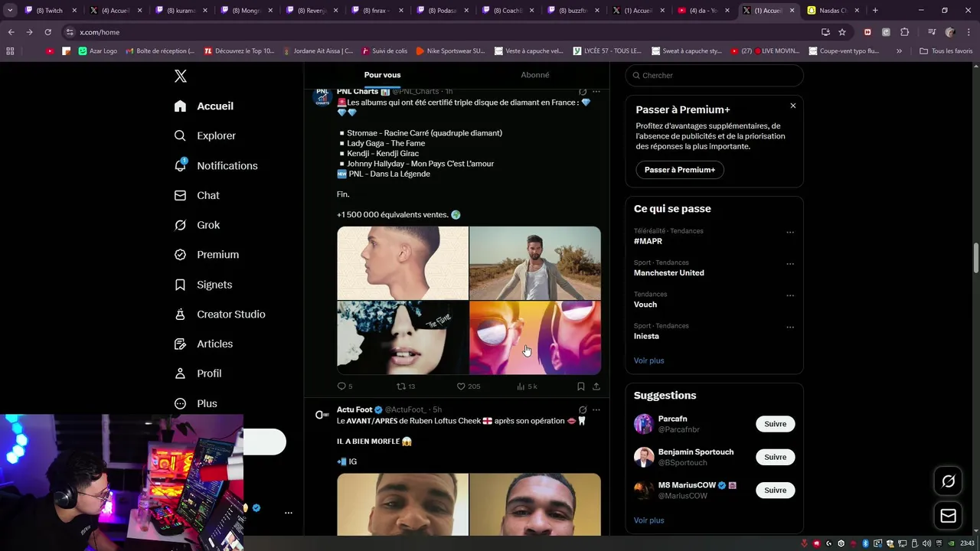980x551 pixels.
Task: View stats of the PNL Charts post
Action: [x=527, y=386]
